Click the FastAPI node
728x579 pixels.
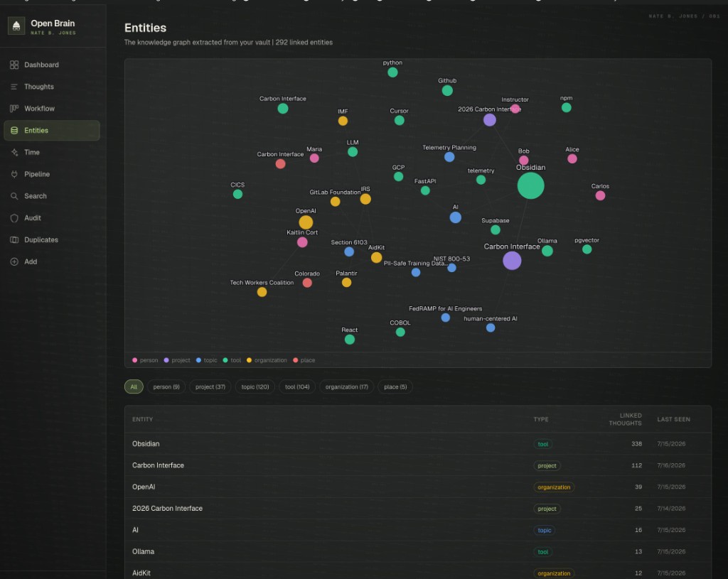[x=425, y=190]
